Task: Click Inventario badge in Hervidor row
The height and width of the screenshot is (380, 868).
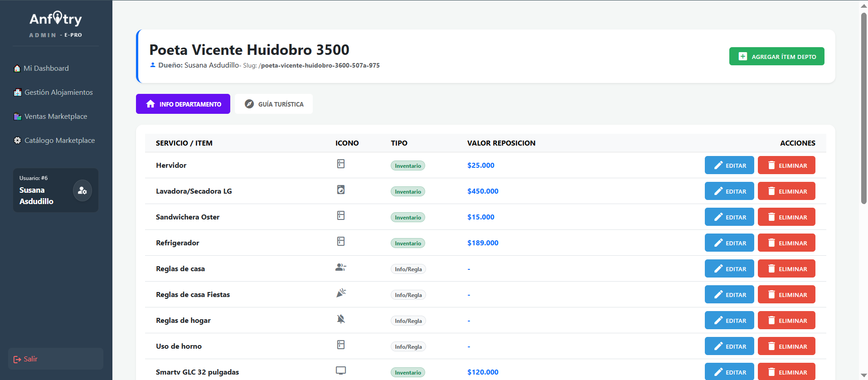Action: point(408,166)
